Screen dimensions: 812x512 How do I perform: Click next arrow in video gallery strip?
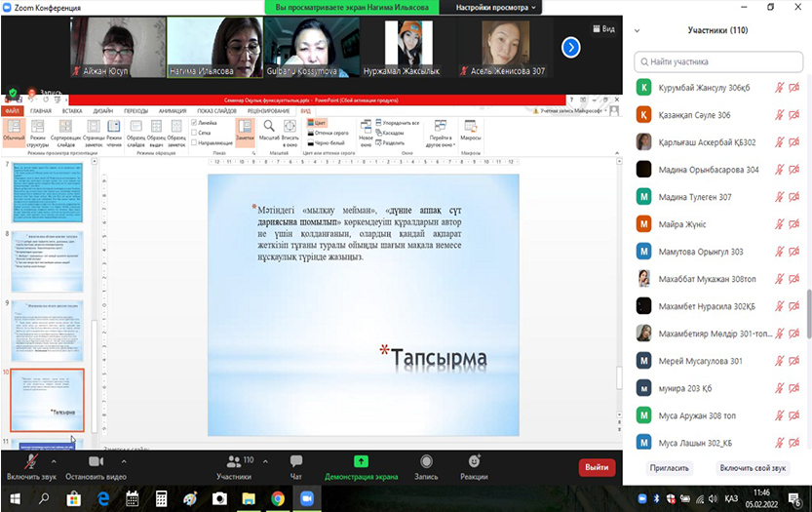click(x=571, y=47)
